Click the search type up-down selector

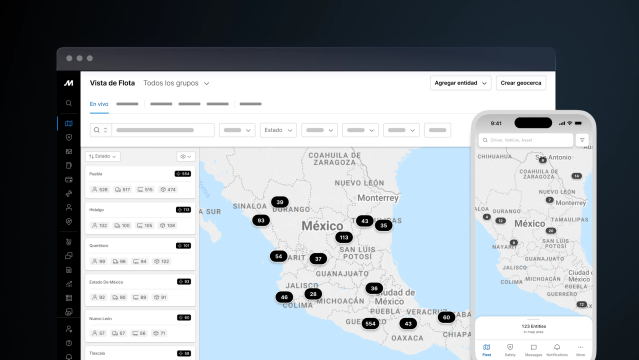click(x=106, y=130)
